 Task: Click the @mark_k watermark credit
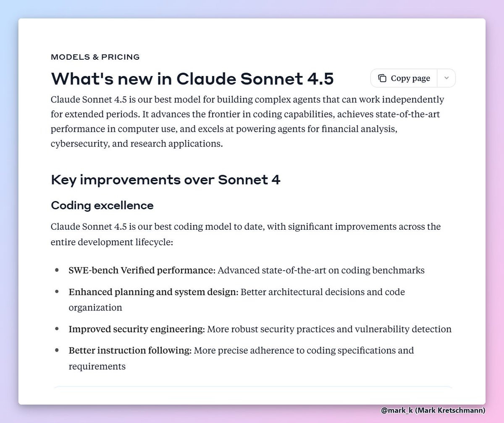[433, 410]
